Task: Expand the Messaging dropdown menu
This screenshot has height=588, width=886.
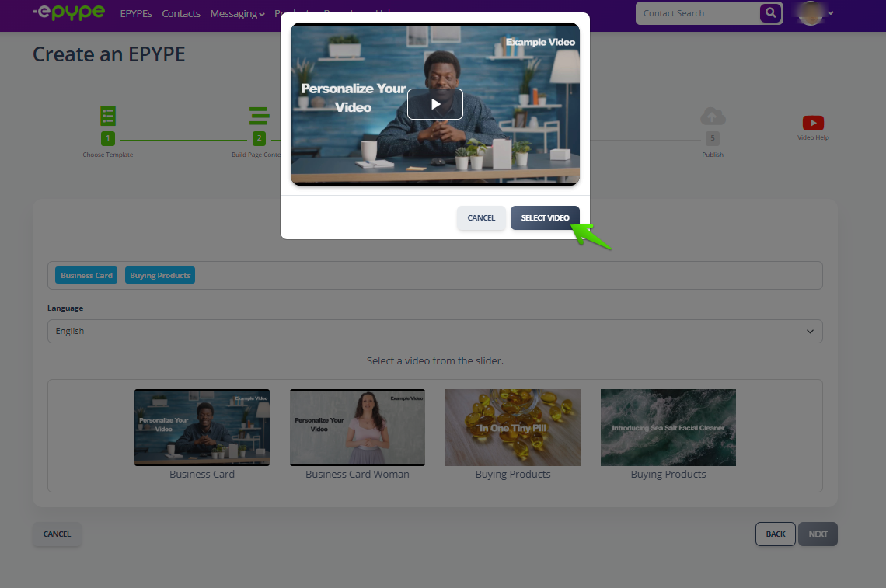Action: 237,13
